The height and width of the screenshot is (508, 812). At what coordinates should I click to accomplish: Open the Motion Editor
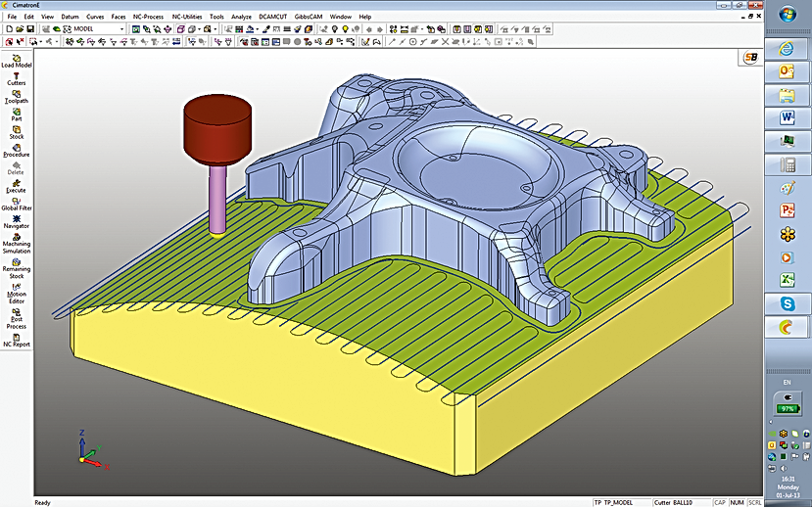pyautogui.click(x=17, y=294)
